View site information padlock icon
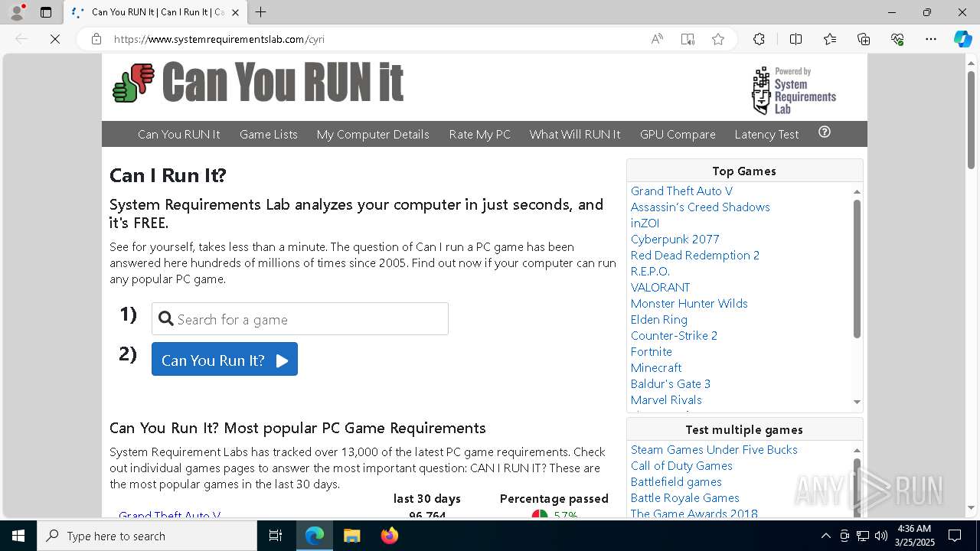The image size is (980, 551). (x=96, y=39)
